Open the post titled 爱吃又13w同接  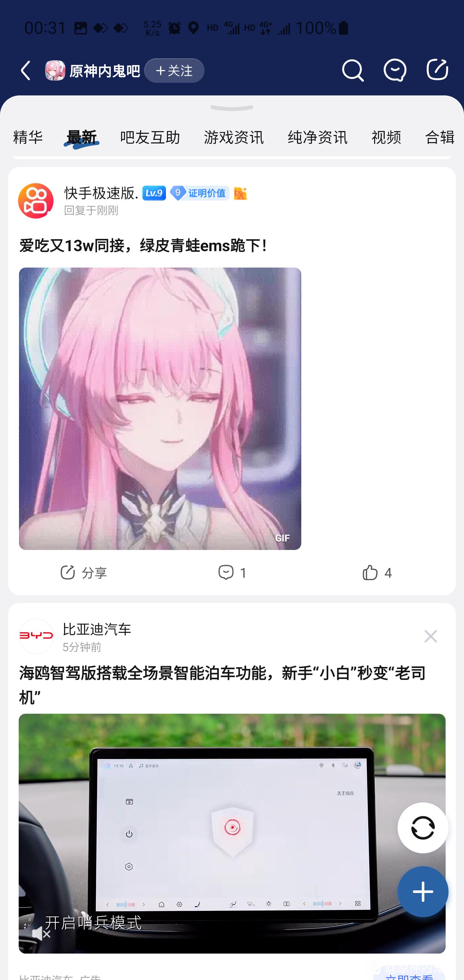pyautogui.click(x=143, y=246)
